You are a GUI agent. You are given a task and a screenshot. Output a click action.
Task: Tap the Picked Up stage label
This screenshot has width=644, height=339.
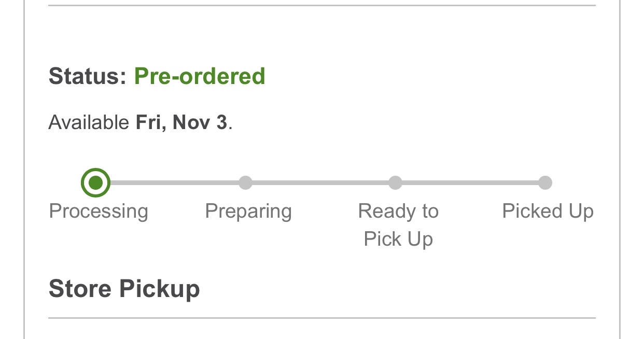548,211
